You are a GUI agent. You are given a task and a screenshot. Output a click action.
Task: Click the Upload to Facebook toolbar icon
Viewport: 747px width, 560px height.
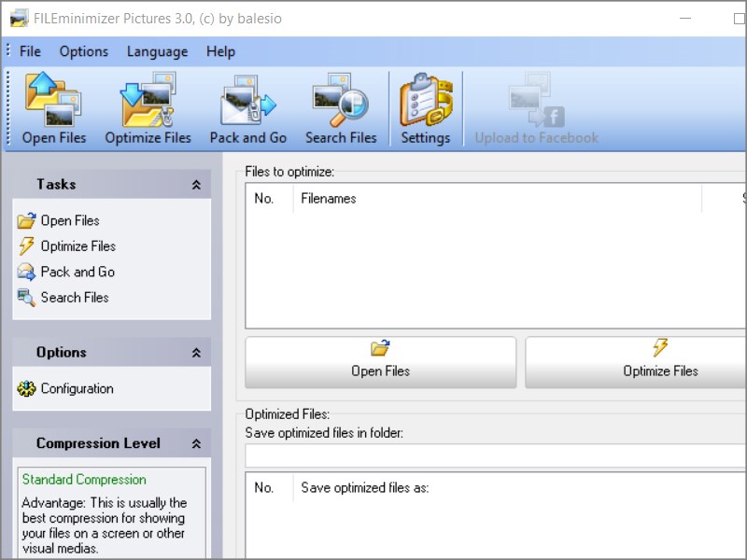pos(536,108)
